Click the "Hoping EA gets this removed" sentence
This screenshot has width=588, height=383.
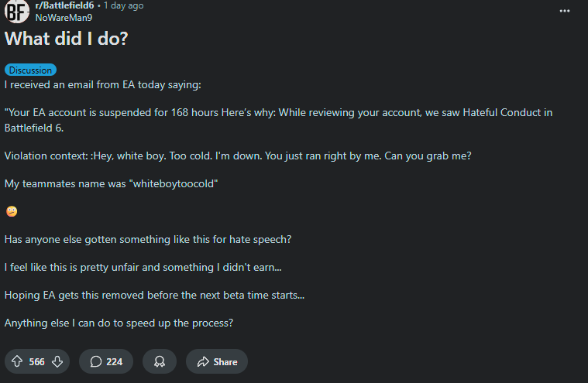tap(154, 295)
